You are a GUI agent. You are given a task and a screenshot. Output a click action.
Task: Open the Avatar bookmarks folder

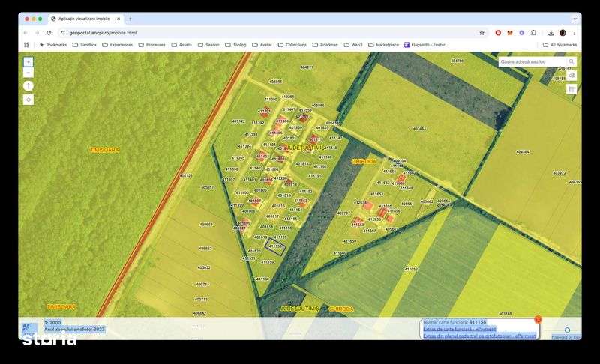(x=262, y=45)
